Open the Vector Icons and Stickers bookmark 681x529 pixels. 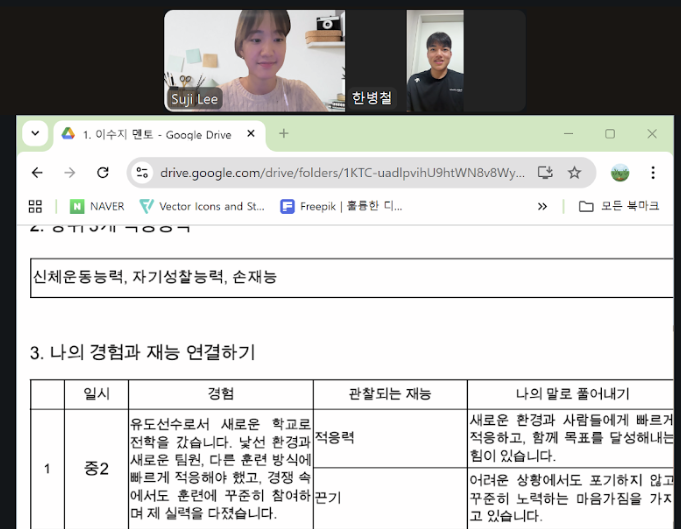click(202, 206)
